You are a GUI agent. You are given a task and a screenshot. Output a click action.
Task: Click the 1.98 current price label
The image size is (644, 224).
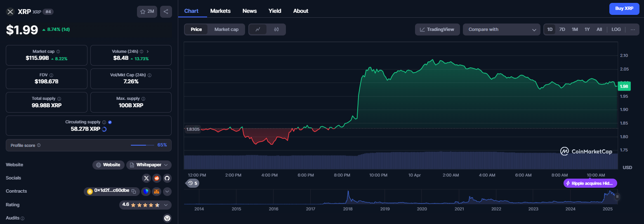click(624, 86)
